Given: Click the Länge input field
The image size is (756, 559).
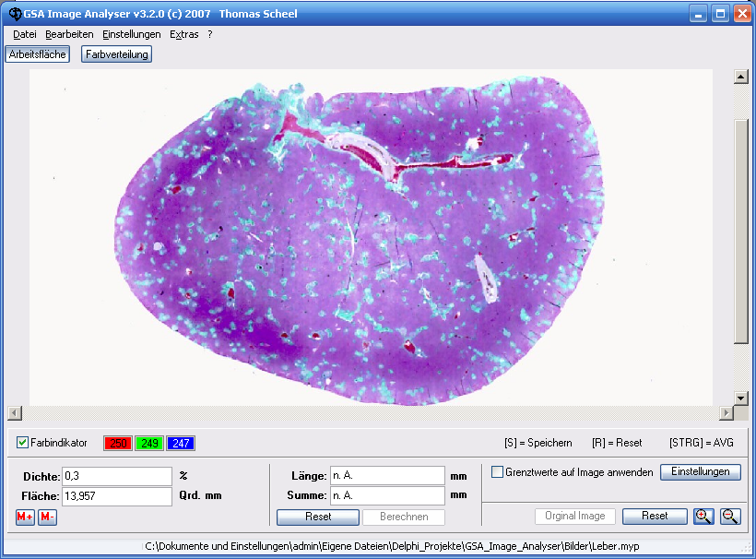Looking at the screenshot, I should coord(387,476).
